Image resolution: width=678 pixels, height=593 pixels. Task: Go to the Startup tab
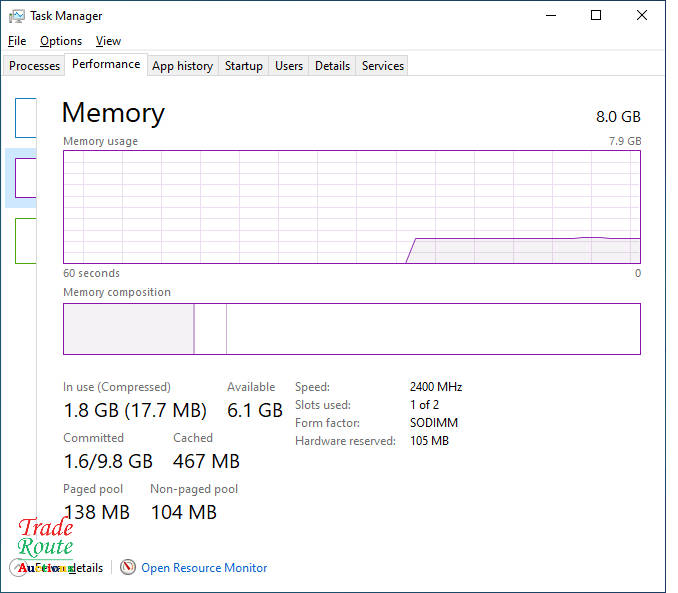click(x=244, y=66)
